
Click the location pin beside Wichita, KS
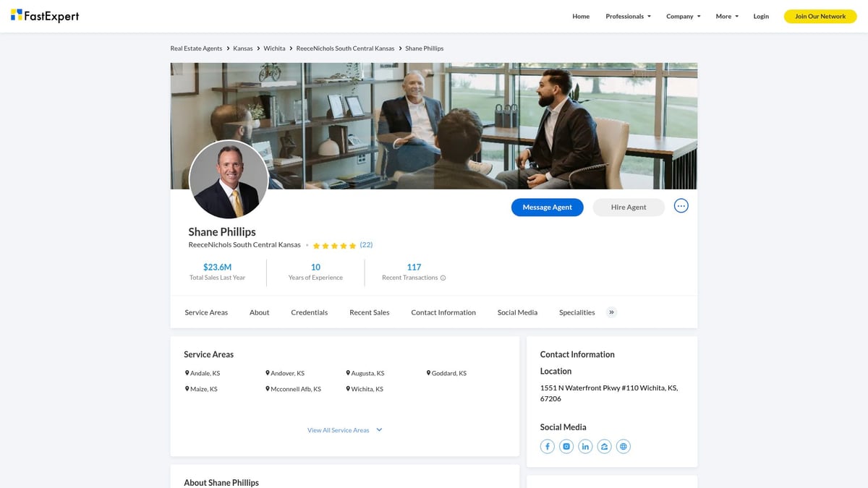[349, 388]
